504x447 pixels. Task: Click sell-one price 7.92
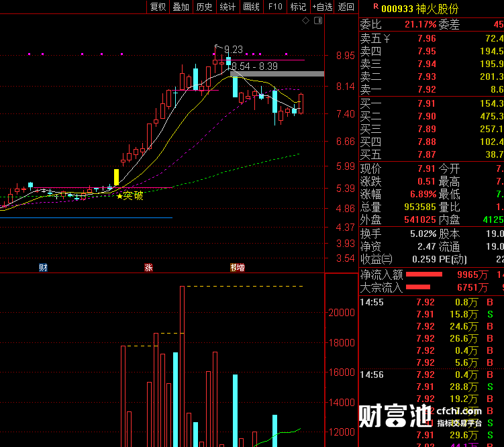(427, 89)
